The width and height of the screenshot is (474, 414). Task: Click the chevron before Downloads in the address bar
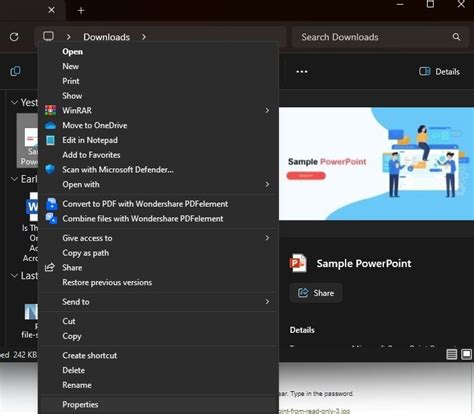coord(68,37)
